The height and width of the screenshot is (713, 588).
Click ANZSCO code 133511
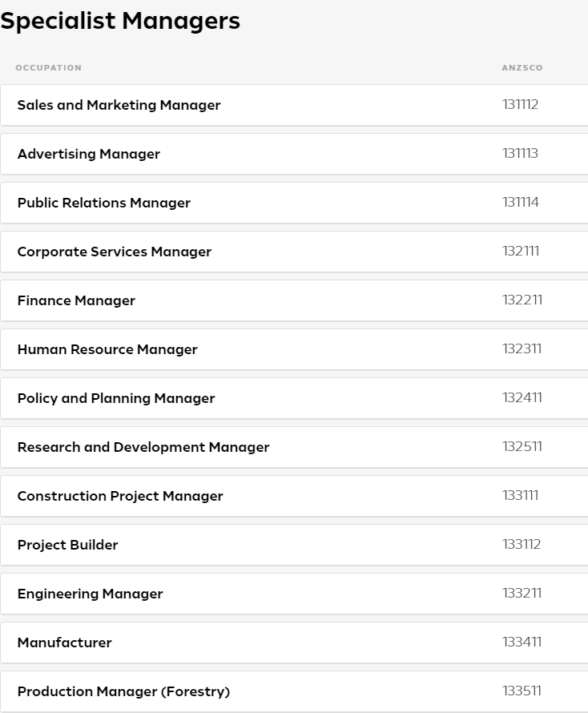click(x=522, y=691)
